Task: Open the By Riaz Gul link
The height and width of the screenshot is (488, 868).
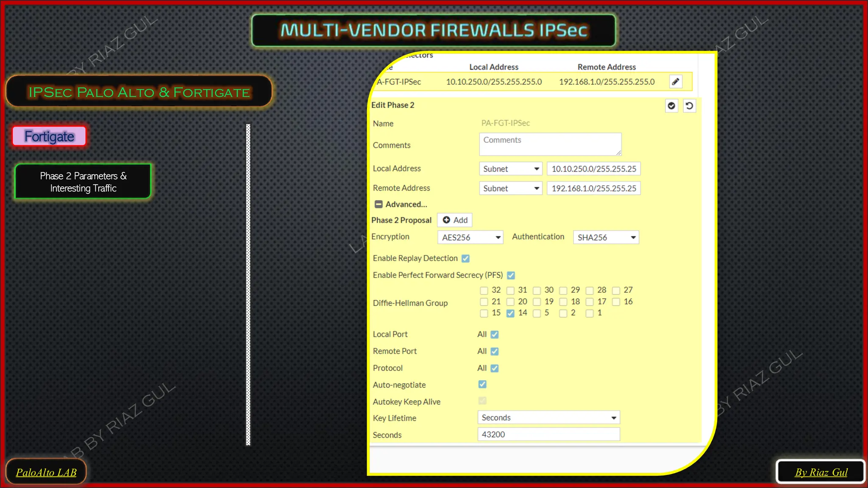Action: (x=821, y=472)
